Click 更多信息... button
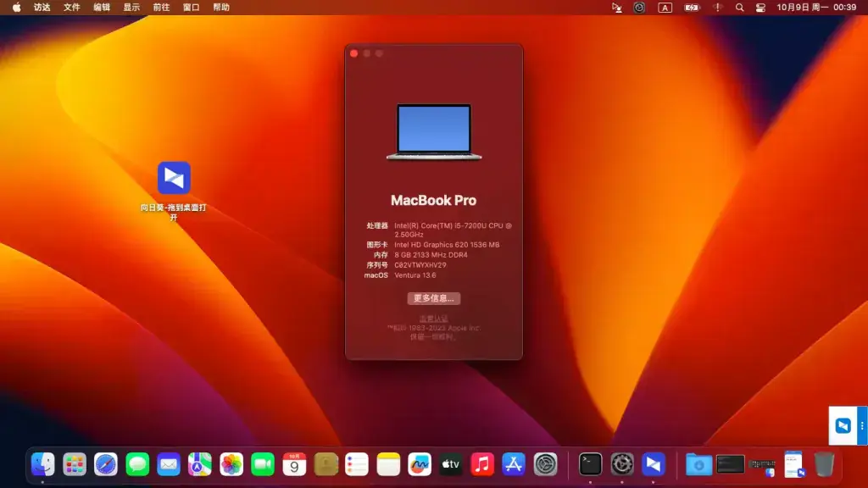This screenshot has width=868, height=488. (433, 298)
